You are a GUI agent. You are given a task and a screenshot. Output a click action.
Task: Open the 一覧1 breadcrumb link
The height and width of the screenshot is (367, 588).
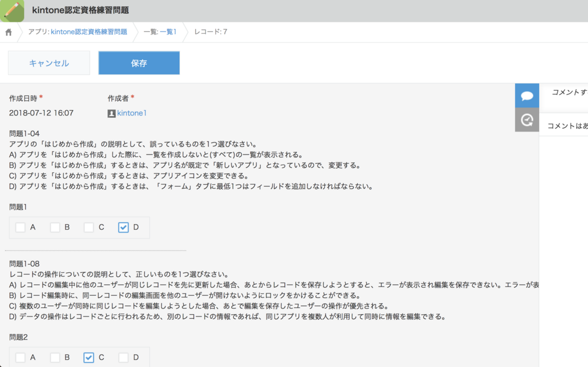tap(168, 32)
